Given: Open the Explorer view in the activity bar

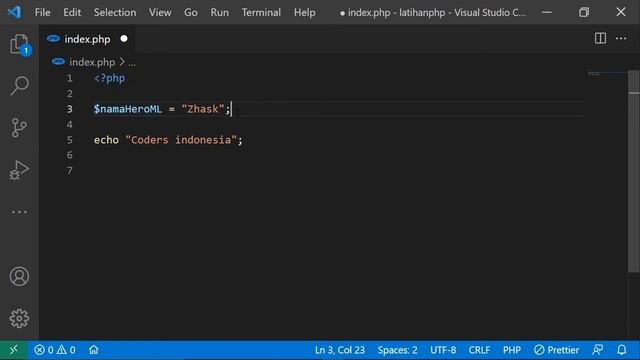Looking at the screenshot, I should (x=19, y=44).
